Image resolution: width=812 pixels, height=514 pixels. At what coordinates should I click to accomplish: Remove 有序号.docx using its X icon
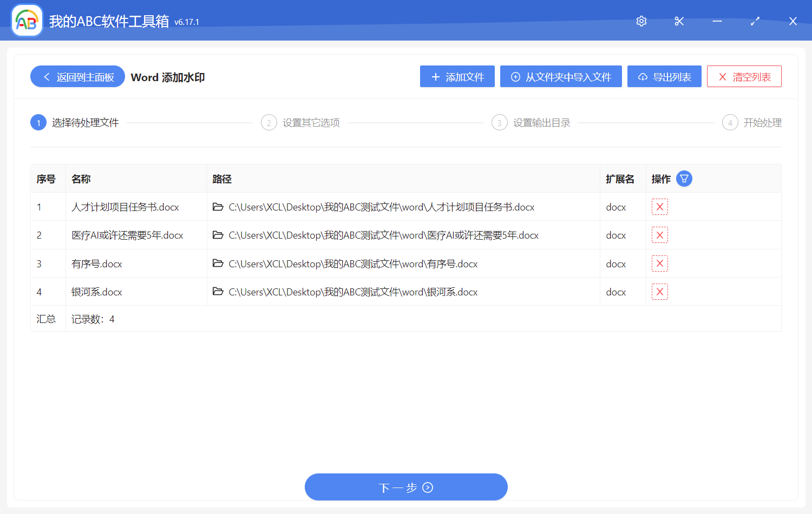660,263
